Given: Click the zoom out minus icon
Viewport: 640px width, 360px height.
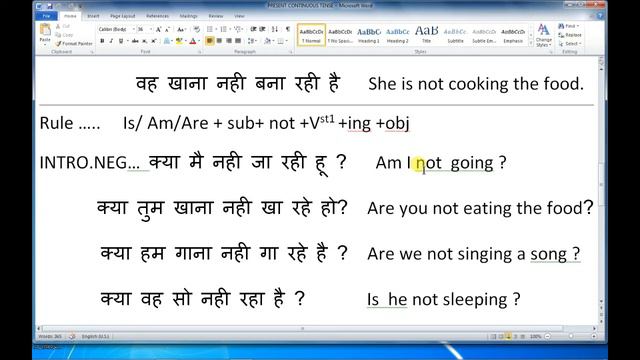Looking at the screenshot, I should [548, 336].
